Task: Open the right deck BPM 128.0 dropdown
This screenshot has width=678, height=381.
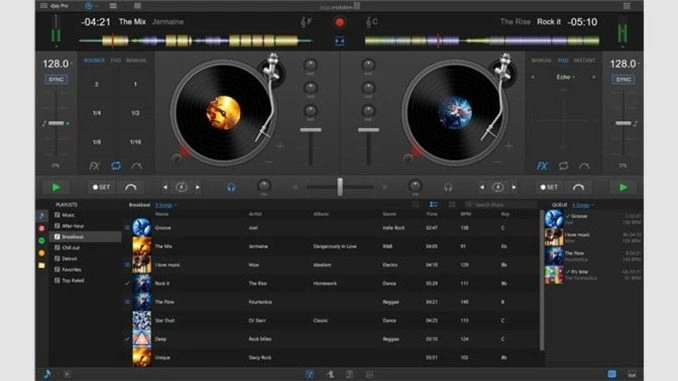Action: tap(624, 64)
